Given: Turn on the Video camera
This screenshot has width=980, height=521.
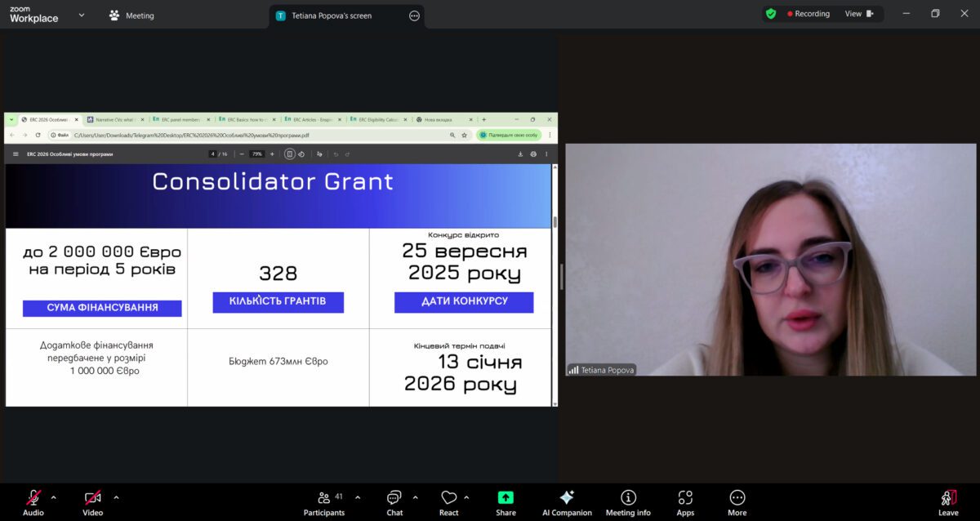Looking at the screenshot, I should pyautogui.click(x=92, y=502).
